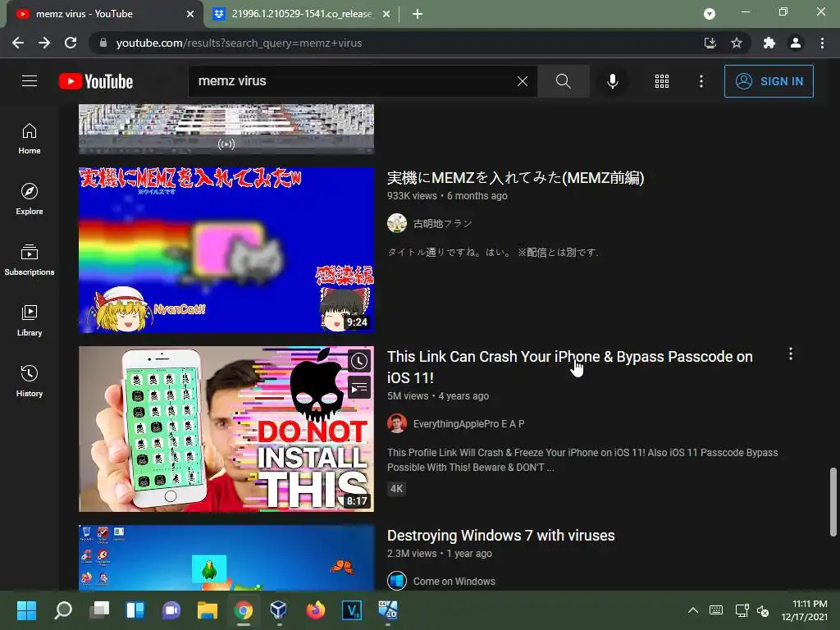Open Explore in the sidebar
Viewport: 840px width, 630px height.
click(30, 199)
